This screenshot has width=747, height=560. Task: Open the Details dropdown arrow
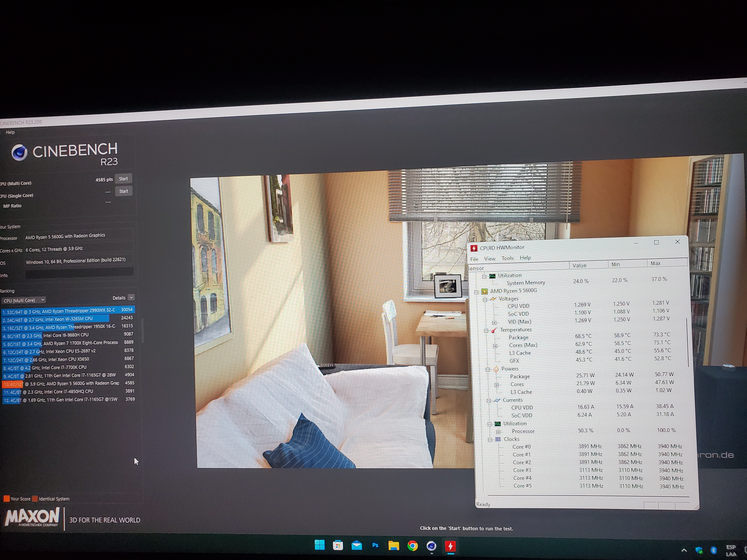[132, 297]
